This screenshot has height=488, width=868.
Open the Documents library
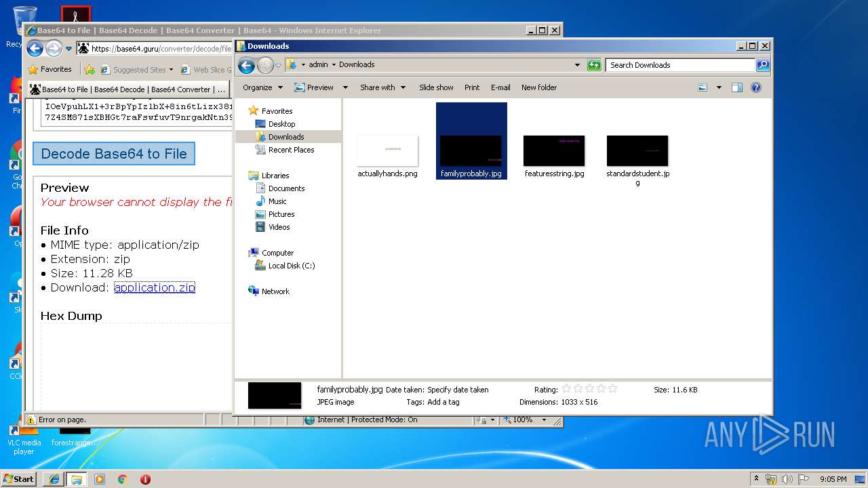pyautogui.click(x=286, y=188)
